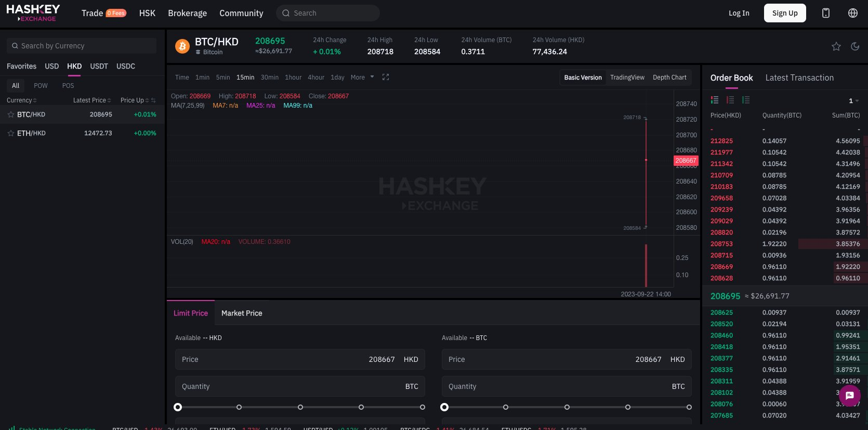
Task: Sort list by Currency column
Action: (x=22, y=100)
